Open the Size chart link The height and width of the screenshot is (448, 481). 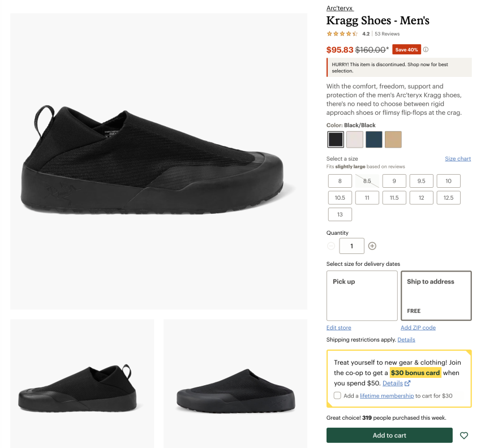click(x=458, y=159)
